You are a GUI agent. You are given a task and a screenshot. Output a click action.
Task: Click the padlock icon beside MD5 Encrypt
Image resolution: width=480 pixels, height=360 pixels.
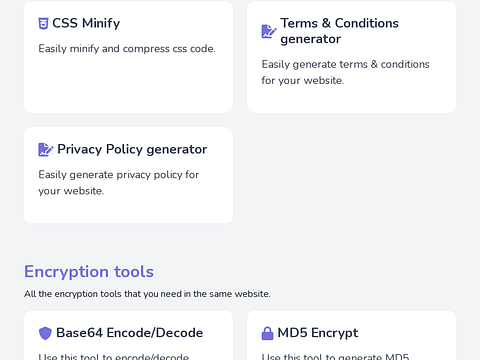[x=267, y=333]
